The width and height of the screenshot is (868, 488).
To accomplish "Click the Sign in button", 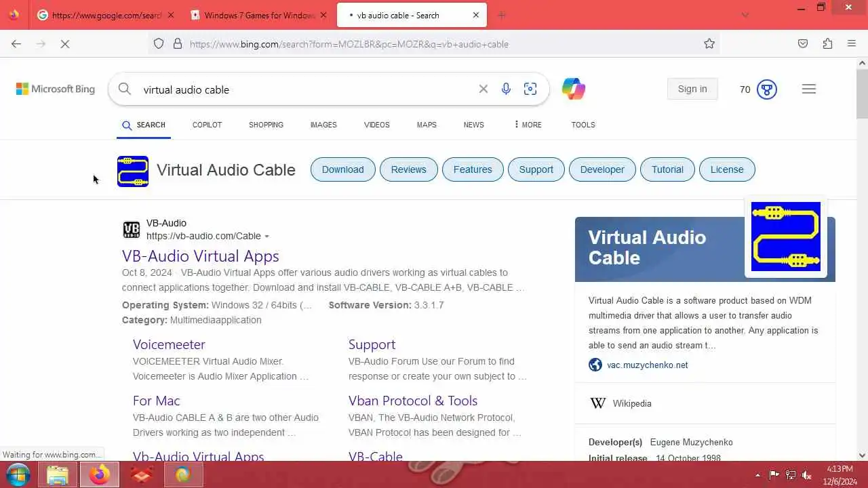I will (692, 89).
